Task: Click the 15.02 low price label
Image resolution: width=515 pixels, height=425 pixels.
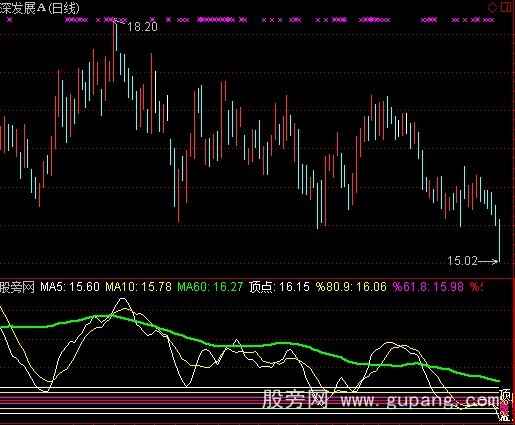Action: pos(463,261)
